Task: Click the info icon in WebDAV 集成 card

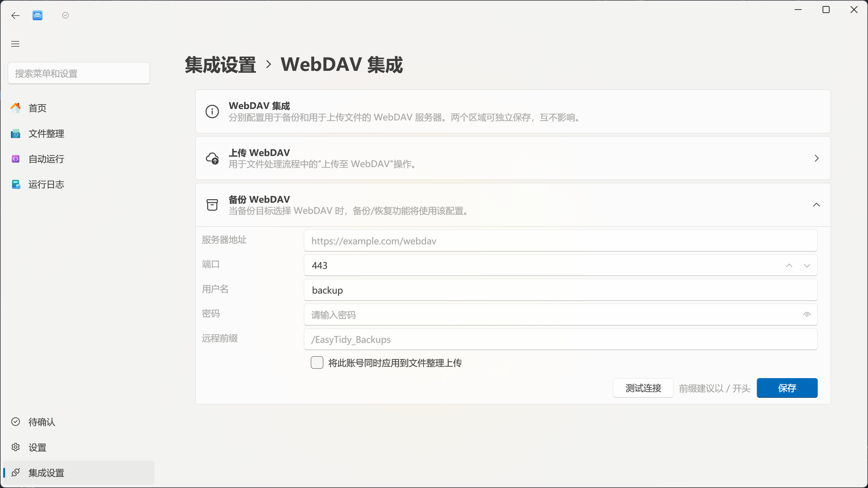Action: click(212, 112)
